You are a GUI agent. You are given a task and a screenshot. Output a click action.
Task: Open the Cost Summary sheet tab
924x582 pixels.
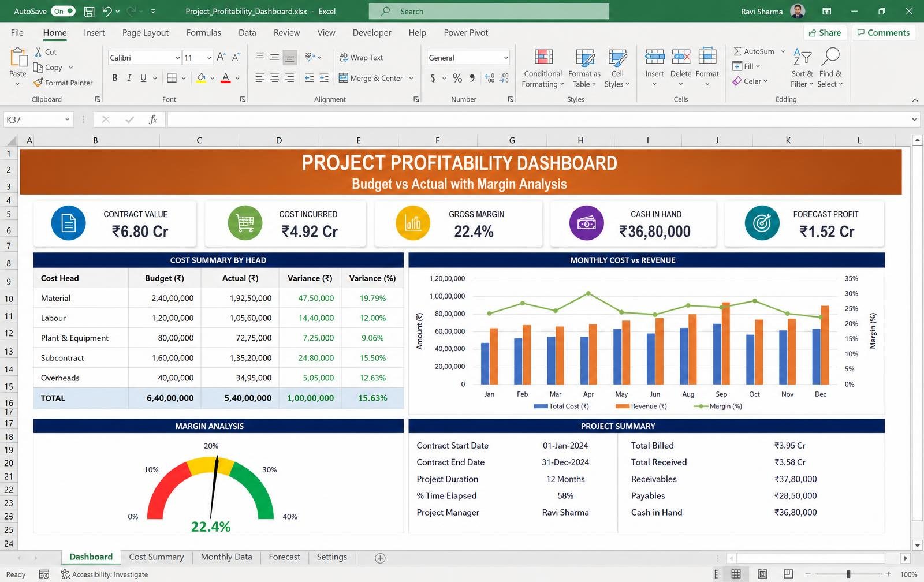pos(156,557)
